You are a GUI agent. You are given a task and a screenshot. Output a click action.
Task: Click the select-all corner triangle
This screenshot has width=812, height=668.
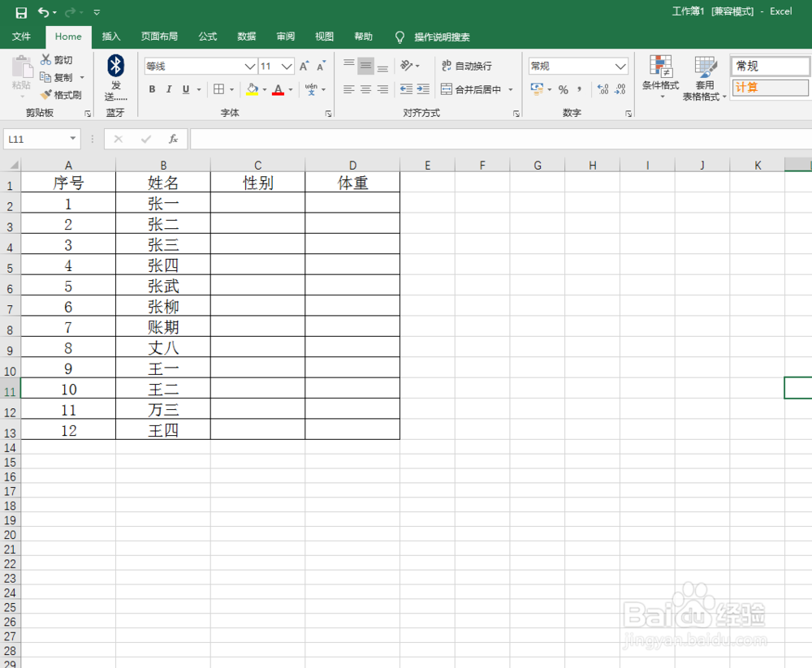[x=14, y=165]
